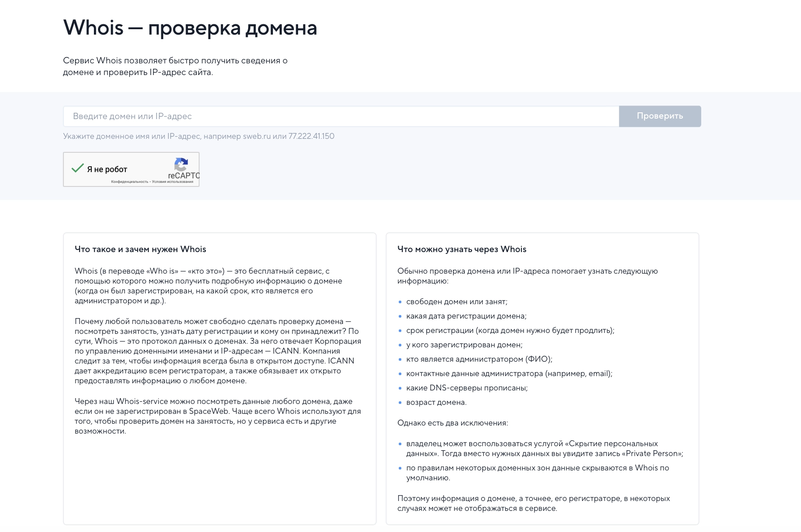Click the heading Whois — проверка домена
Viewport: 801px width, 532px height.
click(x=190, y=28)
